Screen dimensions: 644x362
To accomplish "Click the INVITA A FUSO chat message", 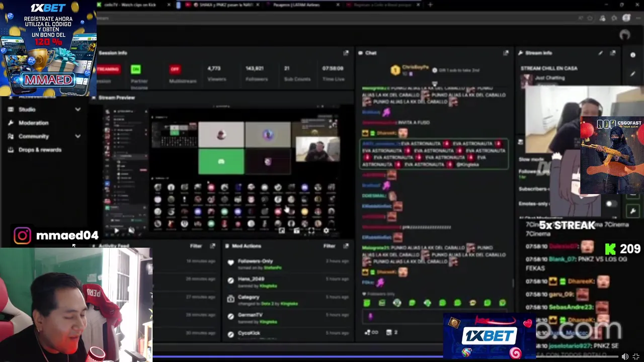I will (x=396, y=122).
